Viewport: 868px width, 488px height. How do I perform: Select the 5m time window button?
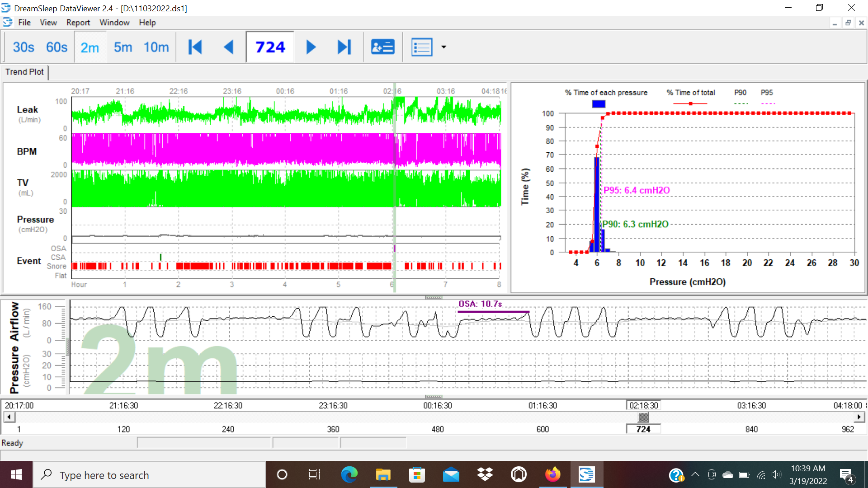point(123,47)
